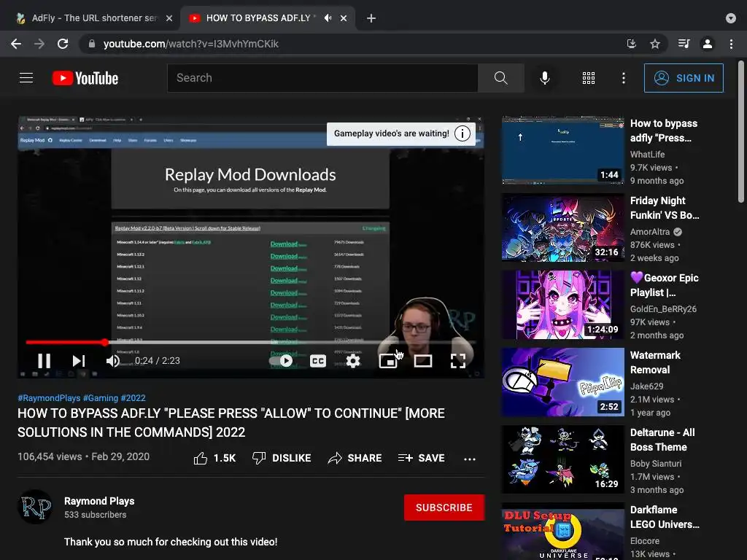Skip to the next video
Screen dimensions: 747x560
79,360
